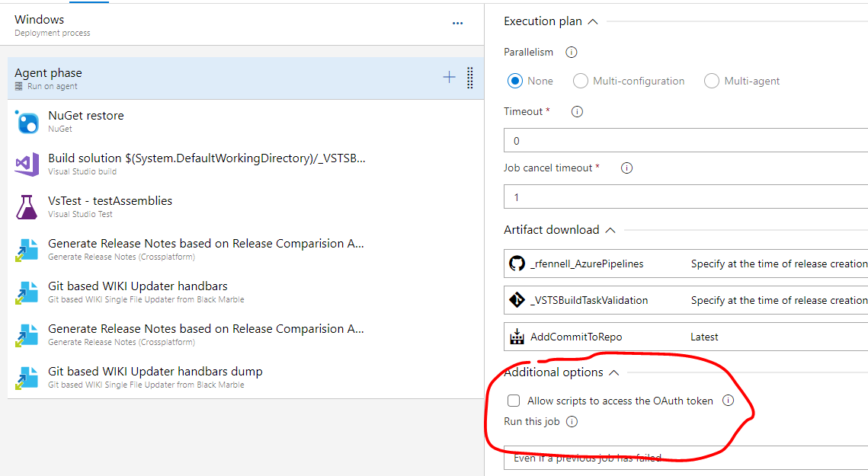Click the OAuth token info icon

pyautogui.click(x=728, y=400)
